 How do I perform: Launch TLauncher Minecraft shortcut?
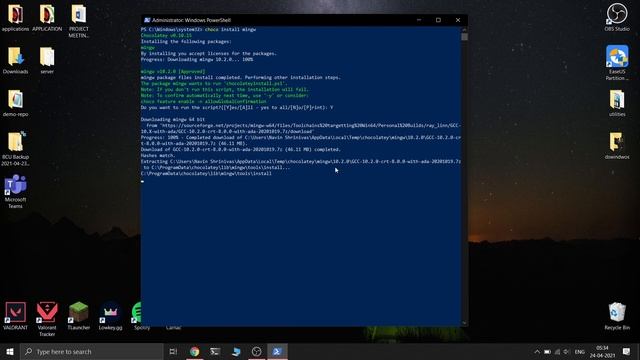click(78, 316)
